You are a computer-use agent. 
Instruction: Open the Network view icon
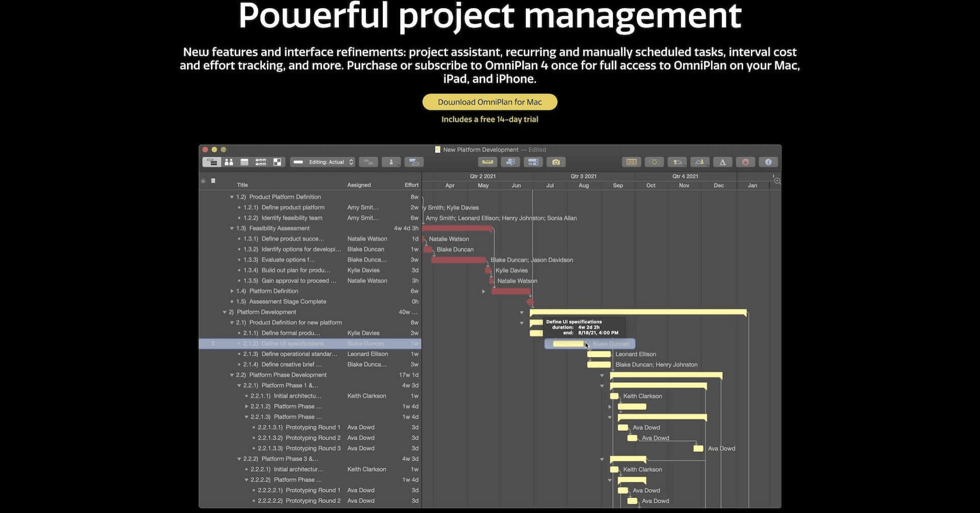[261, 162]
